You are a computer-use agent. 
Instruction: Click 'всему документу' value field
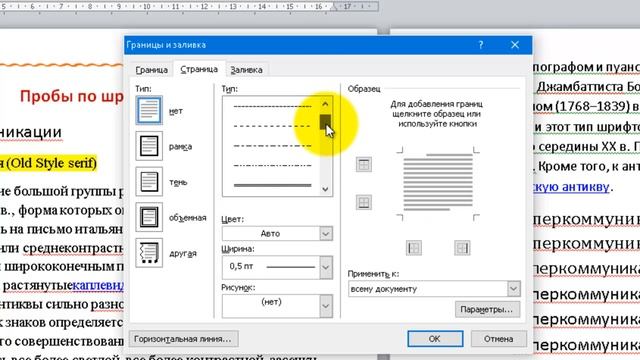428,289
